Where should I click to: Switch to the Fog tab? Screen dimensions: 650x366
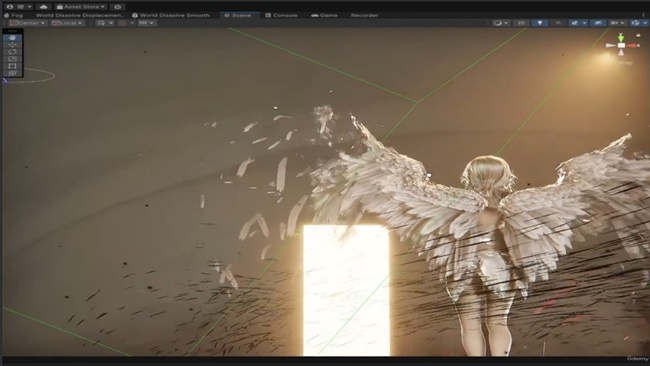click(x=14, y=15)
